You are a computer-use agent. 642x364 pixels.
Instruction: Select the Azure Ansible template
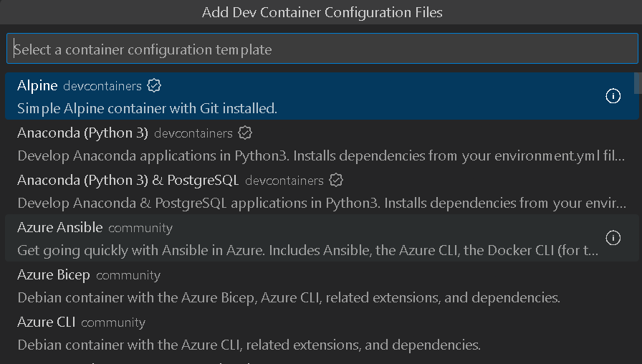(x=59, y=228)
